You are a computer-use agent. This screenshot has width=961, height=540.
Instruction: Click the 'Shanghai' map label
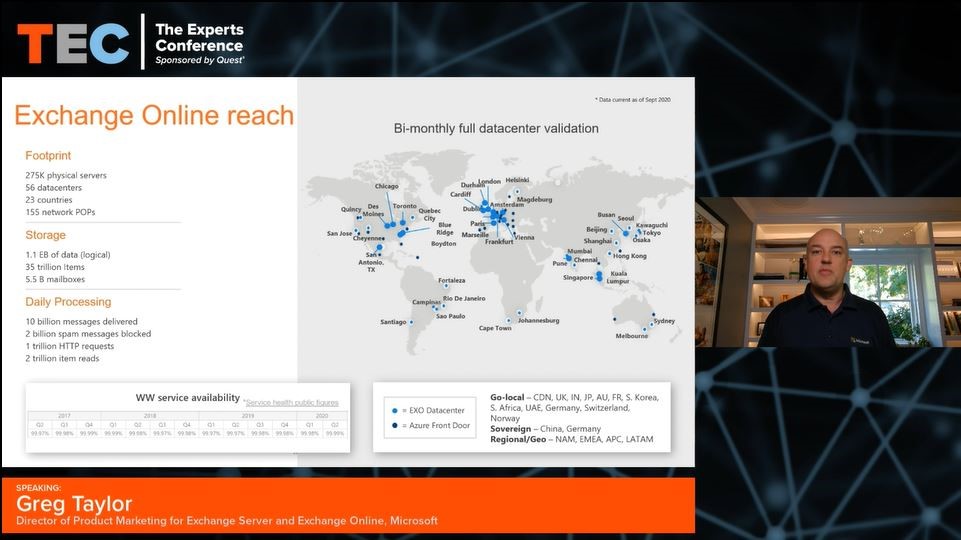click(598, 241)
